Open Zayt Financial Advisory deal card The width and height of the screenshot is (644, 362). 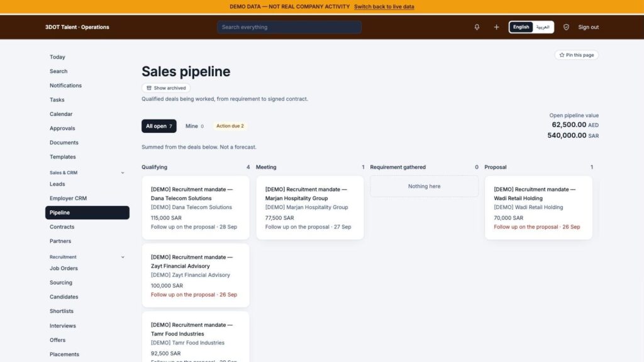click(196, 276)
